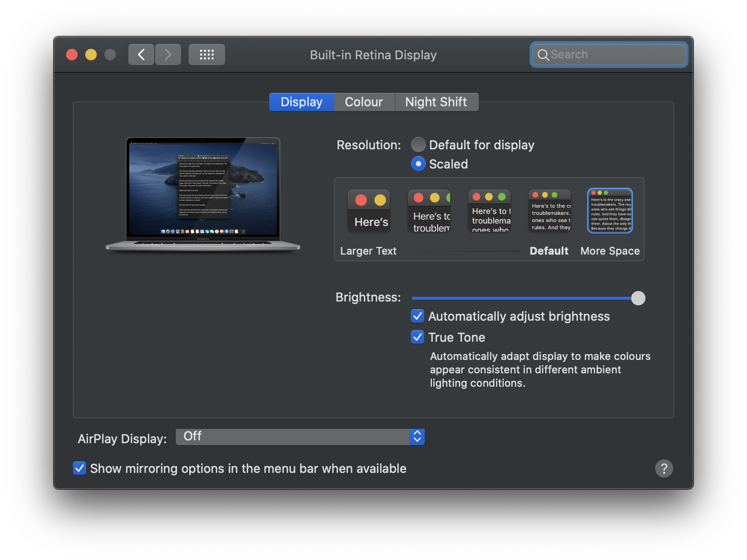Click the back navigation arrow
747x560 pixels.
(141, 55)
